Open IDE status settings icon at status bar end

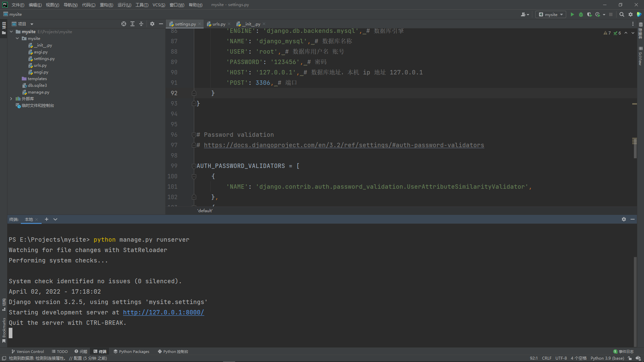coord(638,358)
